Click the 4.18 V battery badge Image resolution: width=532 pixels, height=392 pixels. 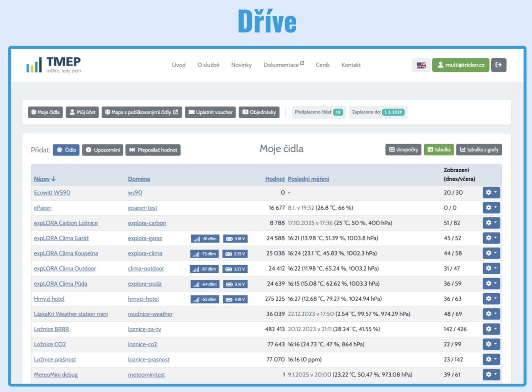pos(235,299)
